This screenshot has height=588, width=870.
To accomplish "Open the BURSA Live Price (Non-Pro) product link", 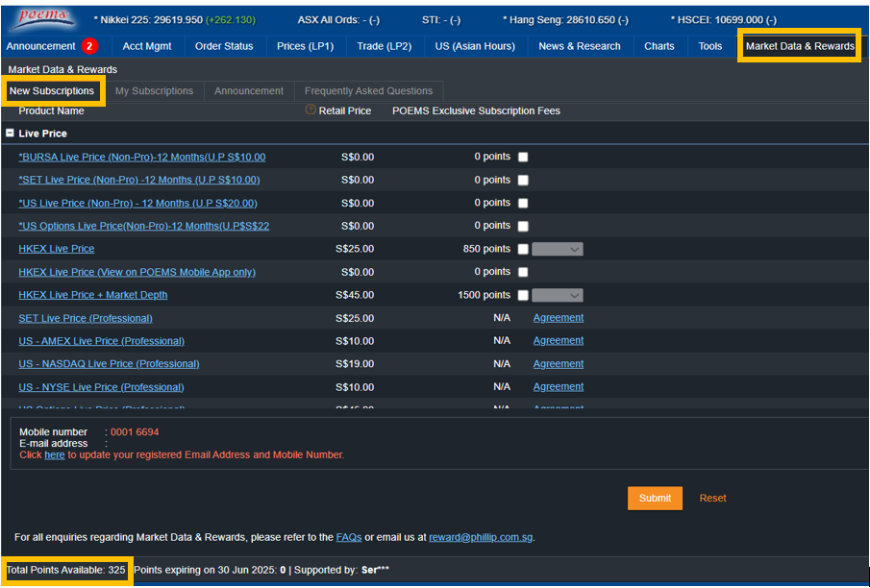I will tap(142, 157).
